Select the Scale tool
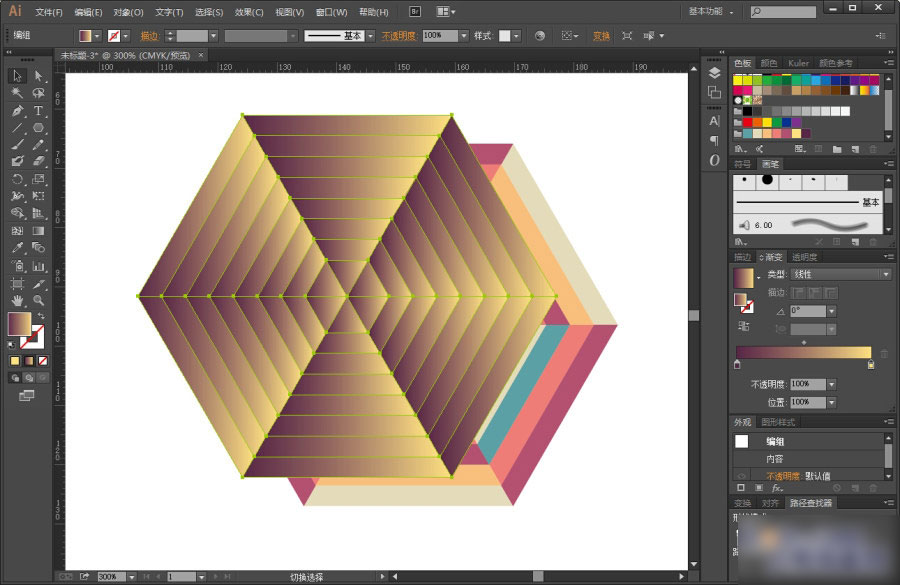The height and width of the screenshot is (585, 900). click(x=38, y=179)
